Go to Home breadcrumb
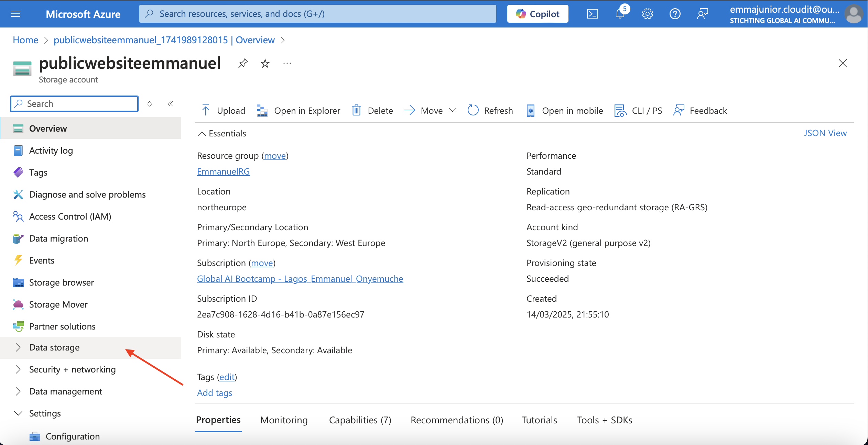The height and width of the screenshot is (445, 868). pyautogui.click(x=25, y=40)
